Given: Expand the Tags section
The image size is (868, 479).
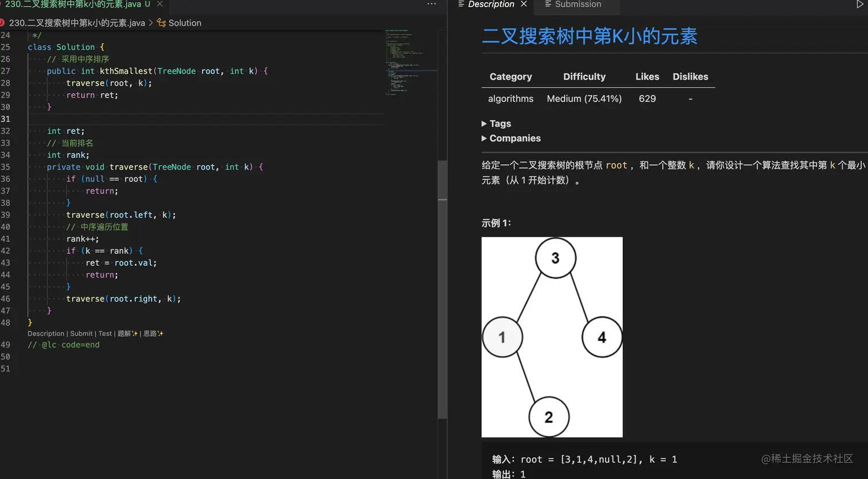Looking at the screenshot, I should tap(496, 123).
